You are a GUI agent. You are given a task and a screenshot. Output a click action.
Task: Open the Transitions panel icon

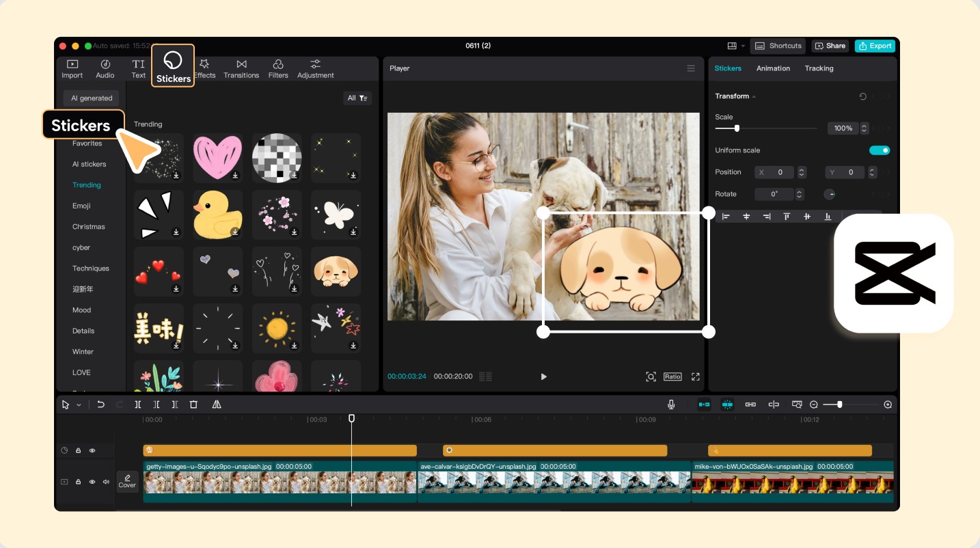(x=241, y=68)
